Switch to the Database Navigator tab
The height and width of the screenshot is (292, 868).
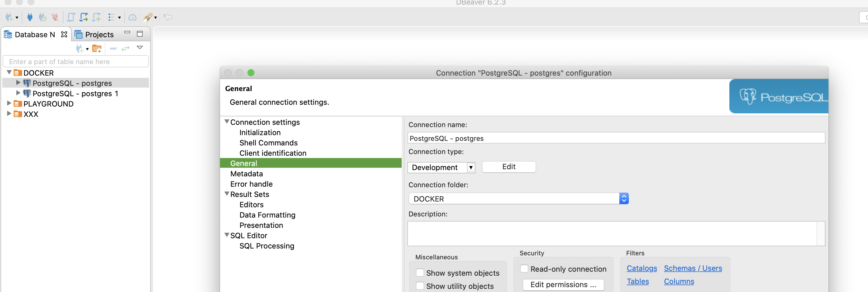tap(35, 34)
